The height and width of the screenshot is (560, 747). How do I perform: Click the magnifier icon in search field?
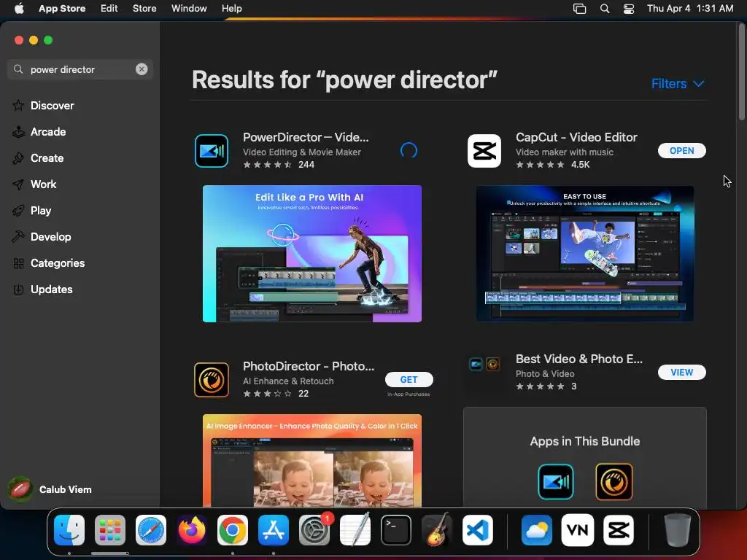18,69
